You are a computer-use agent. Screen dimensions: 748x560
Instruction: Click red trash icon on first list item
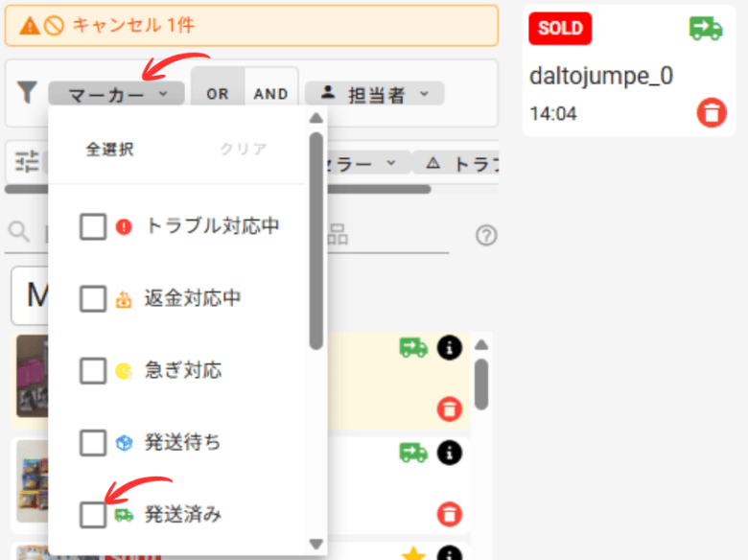pos(450,409)
